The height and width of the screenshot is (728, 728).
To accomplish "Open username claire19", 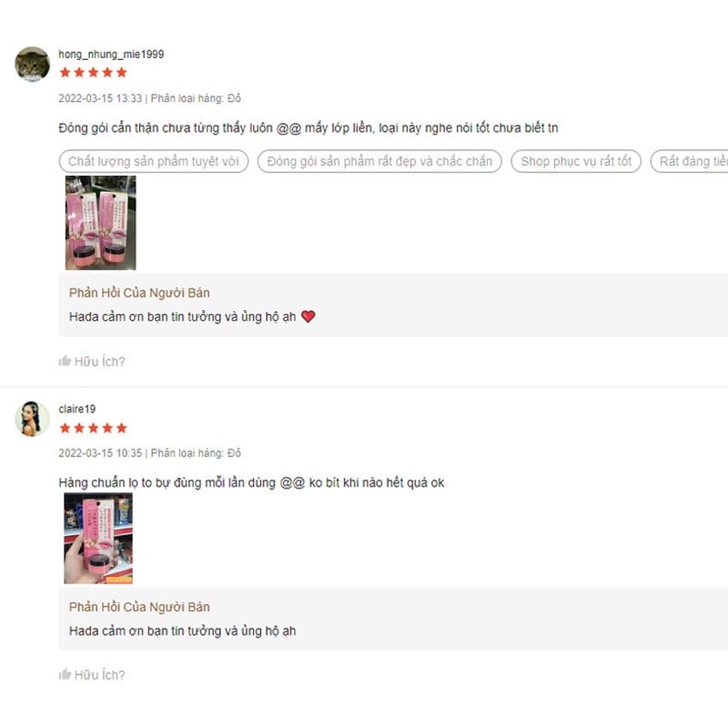I will [77, 409].
